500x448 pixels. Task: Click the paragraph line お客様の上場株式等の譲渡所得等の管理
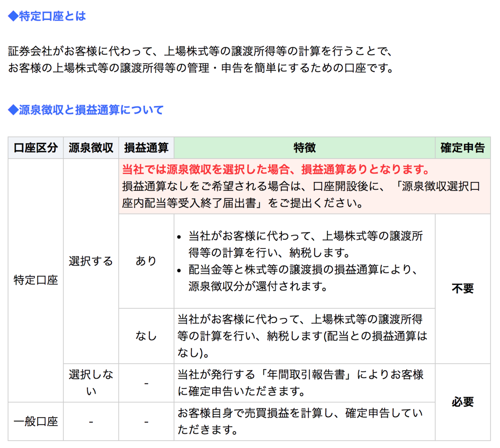point(200,68)
